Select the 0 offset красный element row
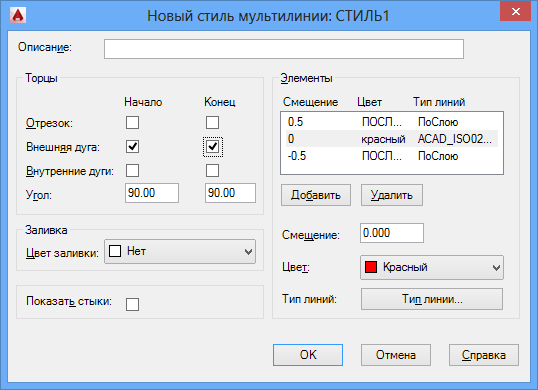The width and height of the screenshot is (538, 390). pos(392,139)
